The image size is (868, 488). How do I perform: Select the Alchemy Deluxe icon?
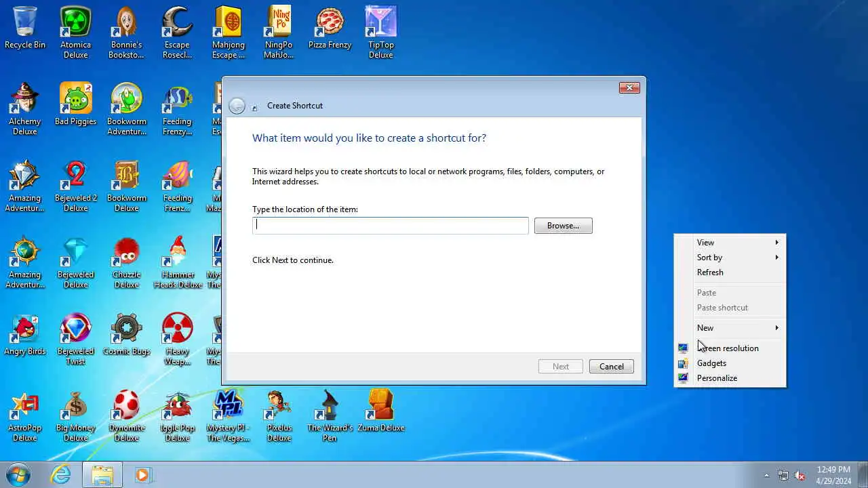(x=25, y=109)
